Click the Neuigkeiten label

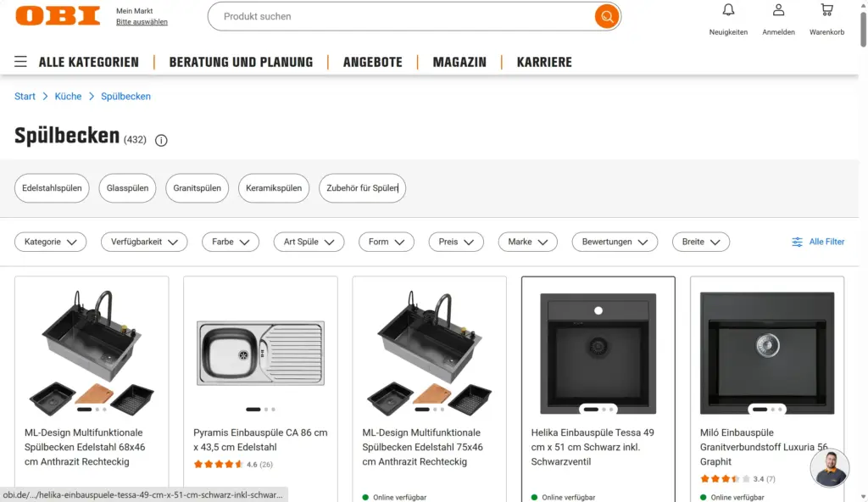click(x=728, y=32)
